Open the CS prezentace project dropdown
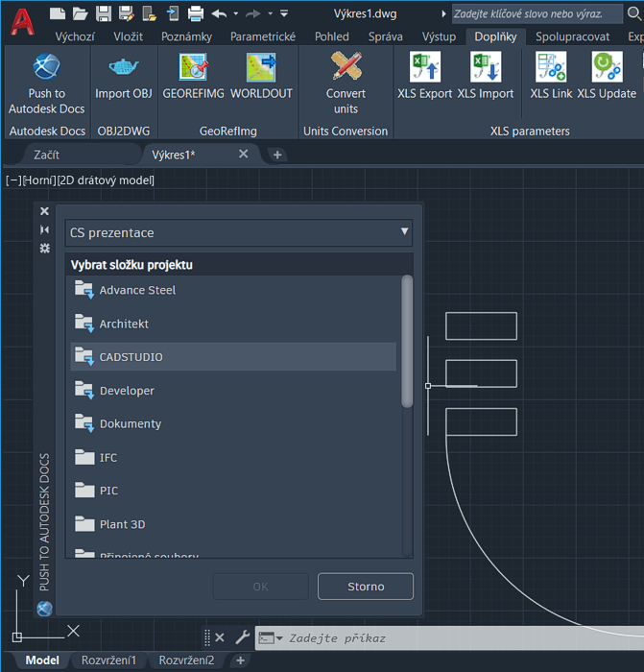 click(239, 232)
